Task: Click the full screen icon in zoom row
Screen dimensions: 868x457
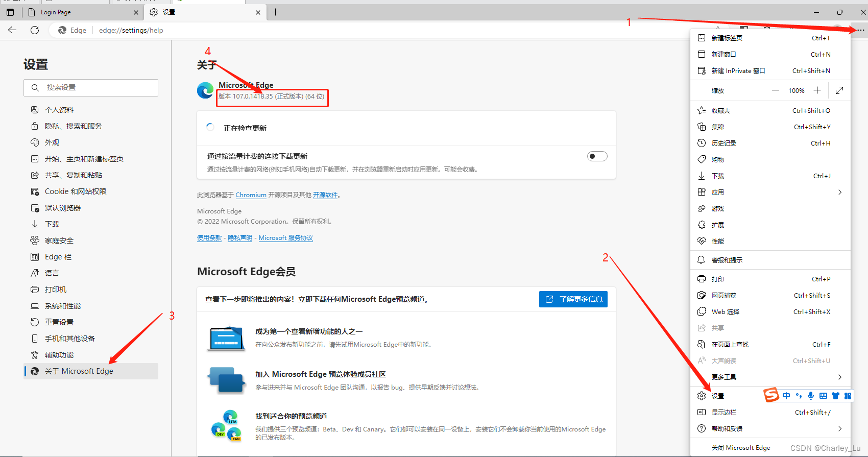Action: [x=839, y=90]
